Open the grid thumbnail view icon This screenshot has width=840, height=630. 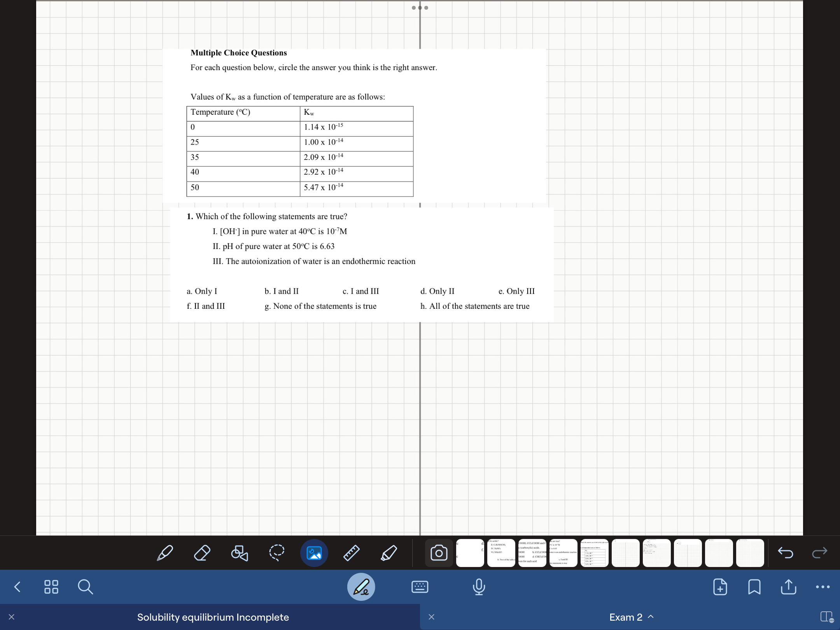click(51, 587)
